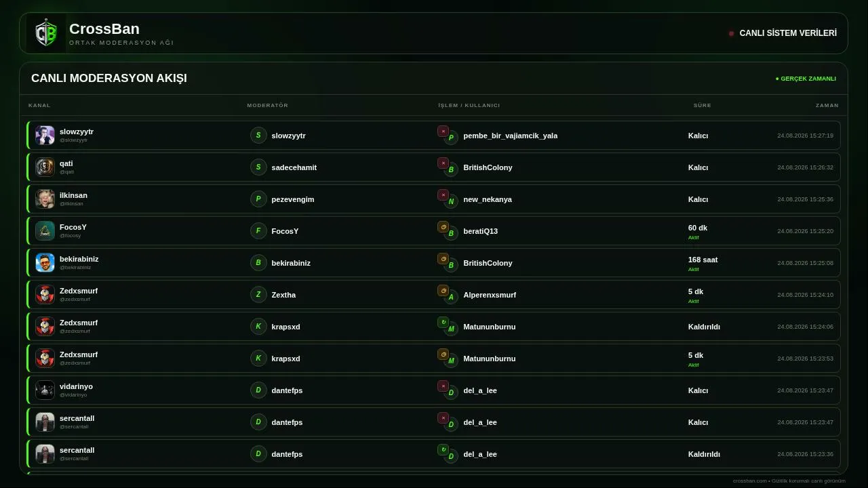
Task: Click the GERÇEK ZAMANLI live status label
Action: tap(806, 79)
